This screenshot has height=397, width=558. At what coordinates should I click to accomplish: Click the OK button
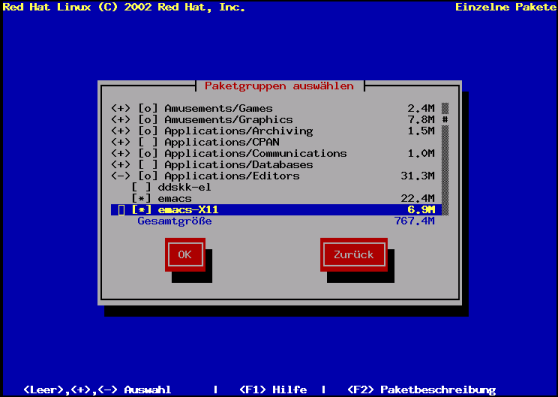(x=185, y=255)
